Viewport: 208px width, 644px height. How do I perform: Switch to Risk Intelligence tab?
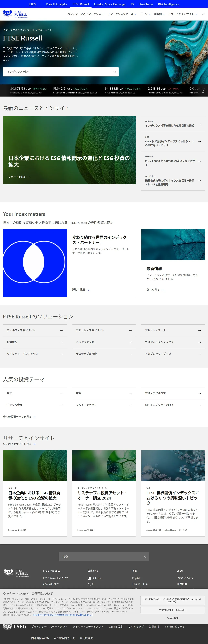point(168,4)
